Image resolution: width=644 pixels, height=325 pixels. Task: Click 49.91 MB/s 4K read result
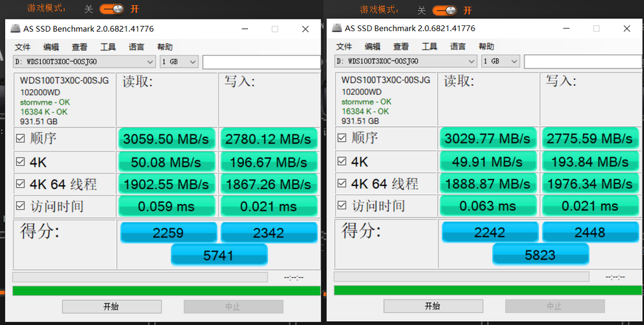pyautogui.click(x=488, y=162)
